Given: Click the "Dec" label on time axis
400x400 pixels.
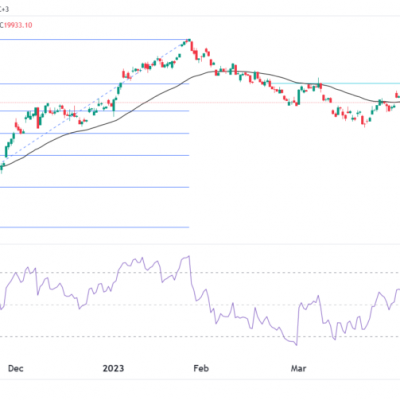Looking at the screenshot, I should 16,368.
